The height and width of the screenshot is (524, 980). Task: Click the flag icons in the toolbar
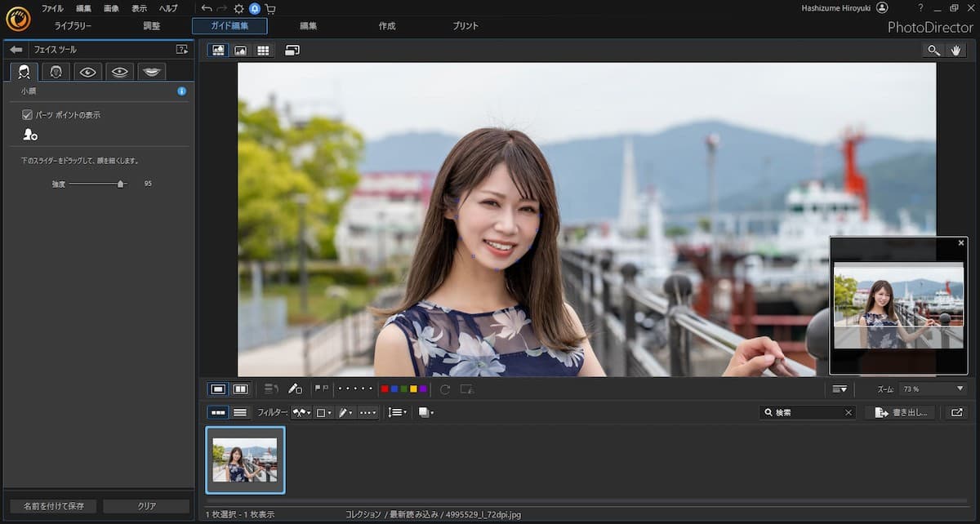pos(322,389)
